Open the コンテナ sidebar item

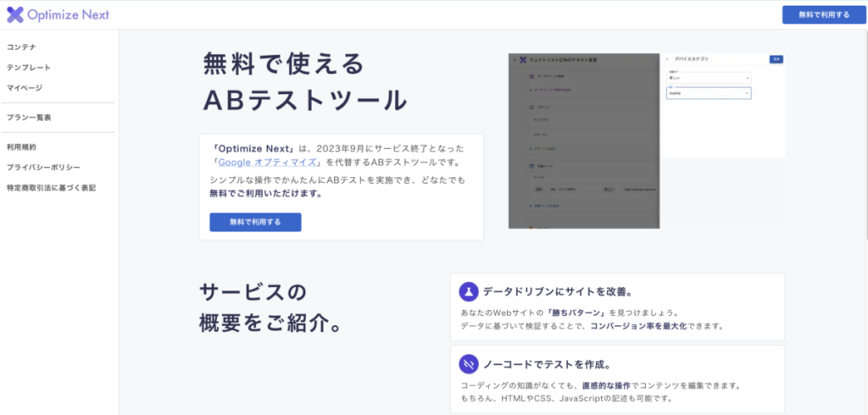(x=21, y=47)
